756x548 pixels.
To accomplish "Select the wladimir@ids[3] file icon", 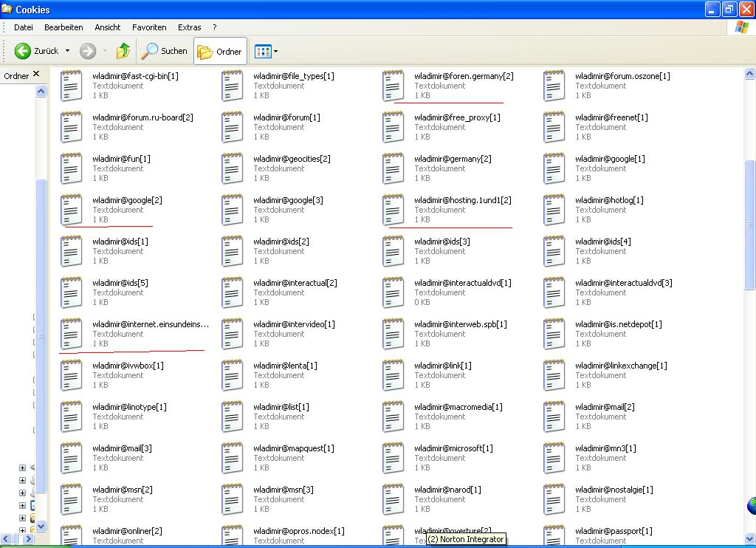I will 393,251.
